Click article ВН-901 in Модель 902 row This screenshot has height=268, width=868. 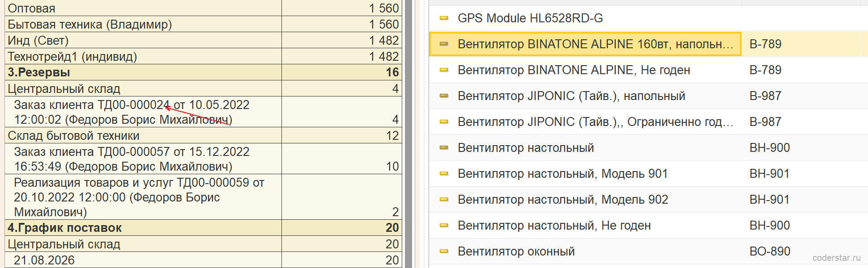point(770,200)
